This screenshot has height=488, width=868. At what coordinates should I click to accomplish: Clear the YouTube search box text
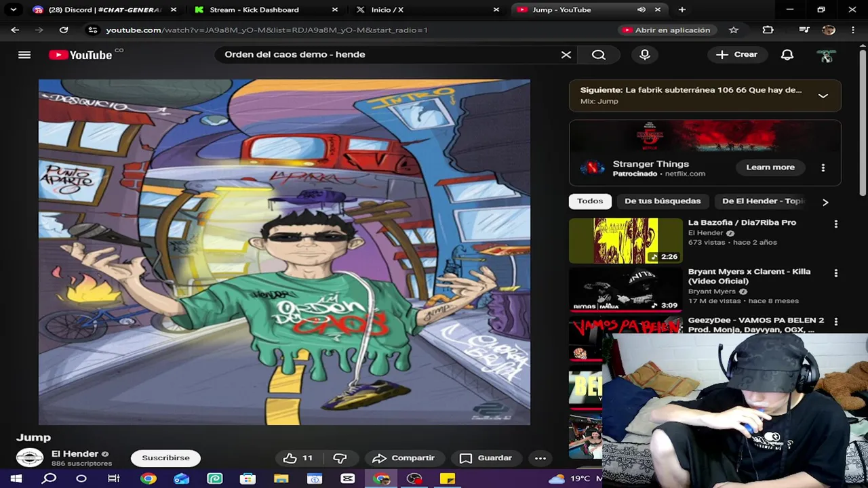pos(566,55)
